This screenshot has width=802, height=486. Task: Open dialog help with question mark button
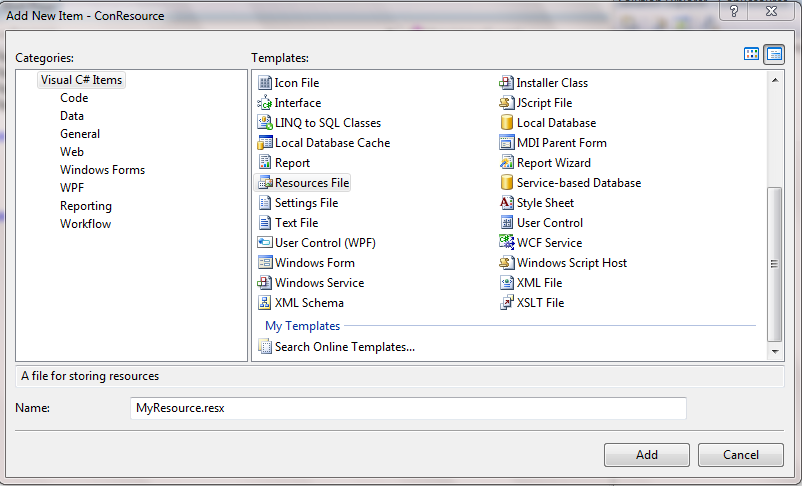click(x=734, y=11)
